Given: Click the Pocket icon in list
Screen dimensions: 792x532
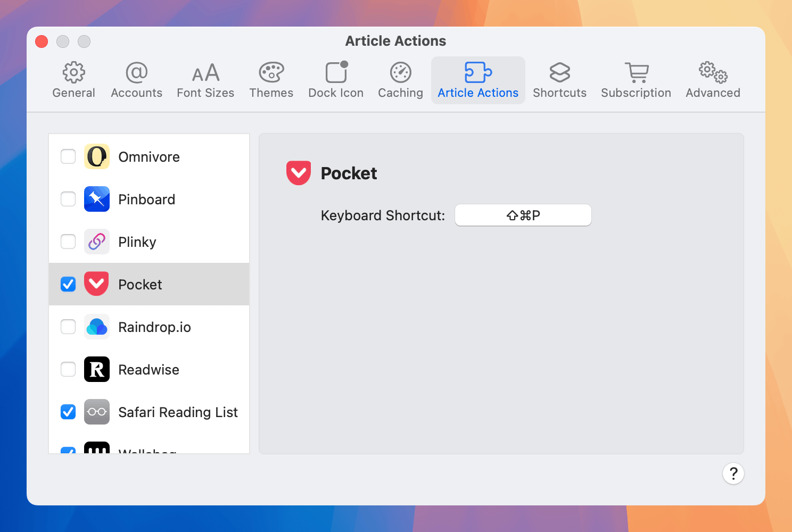Looking at the screenshot, I should (x=97, y=284).
